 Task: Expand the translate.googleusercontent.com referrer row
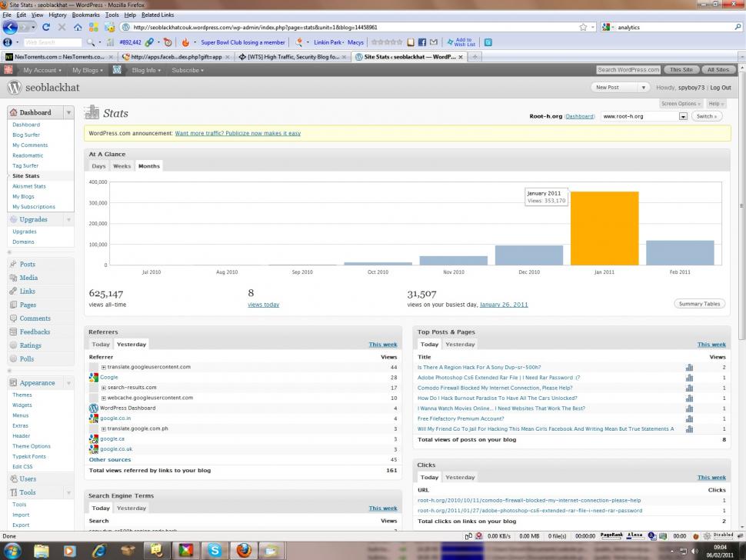104,368
